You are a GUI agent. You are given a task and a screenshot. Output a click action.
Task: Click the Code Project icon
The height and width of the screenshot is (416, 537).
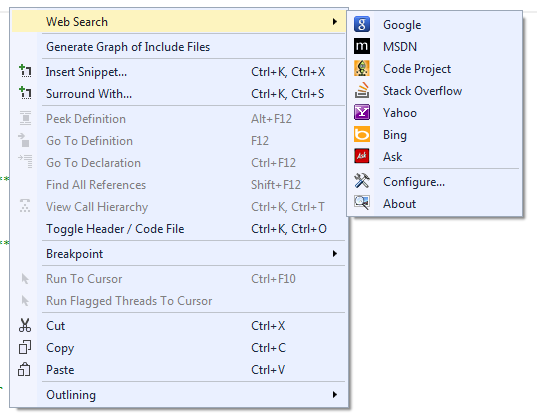tap(362, 68)
